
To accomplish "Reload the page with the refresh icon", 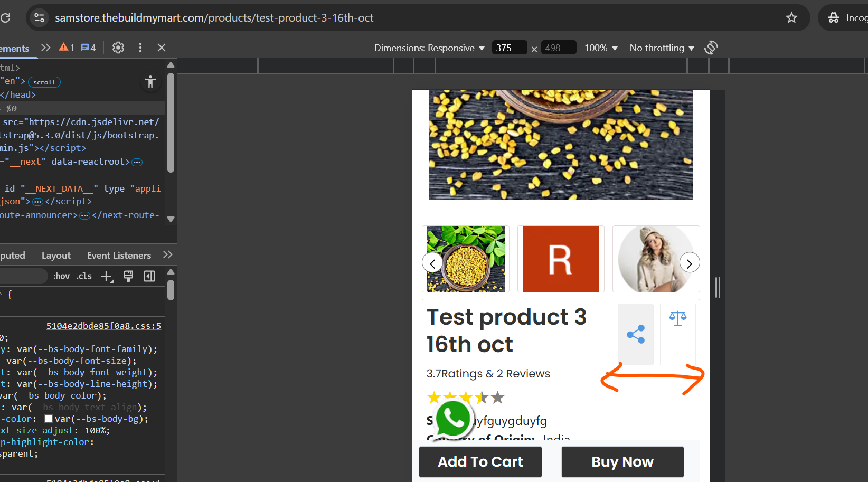I will (5, 18).
